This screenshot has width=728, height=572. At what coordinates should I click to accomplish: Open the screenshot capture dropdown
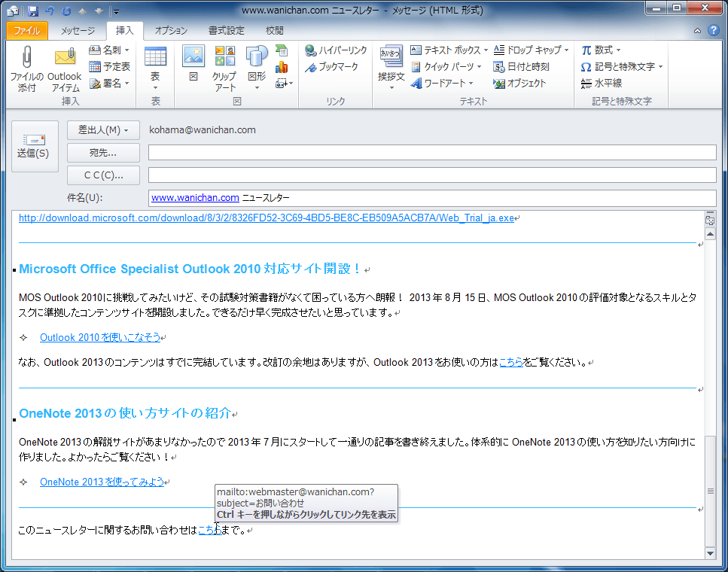(284, 84)
